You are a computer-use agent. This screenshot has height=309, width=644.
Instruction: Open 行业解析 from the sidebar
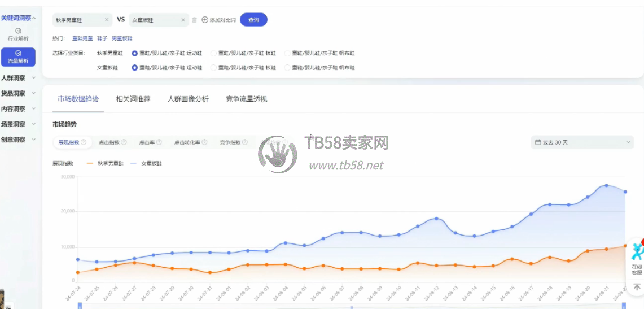click(x=18, y=34)
